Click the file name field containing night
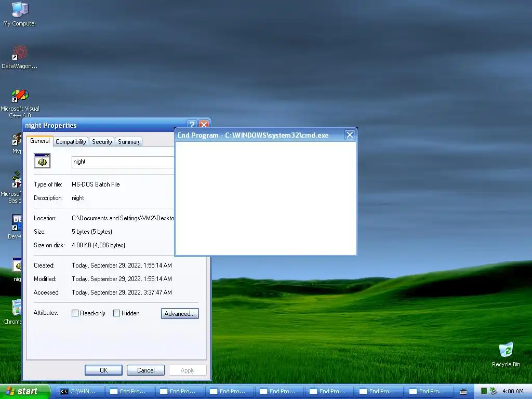Image resolution: width=532 pixels, height=399 pixels. tap(123, 162)
